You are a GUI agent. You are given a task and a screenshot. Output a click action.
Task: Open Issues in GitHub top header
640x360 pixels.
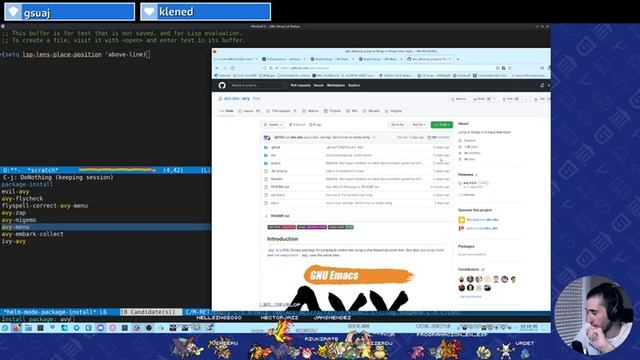pos(319,85)
